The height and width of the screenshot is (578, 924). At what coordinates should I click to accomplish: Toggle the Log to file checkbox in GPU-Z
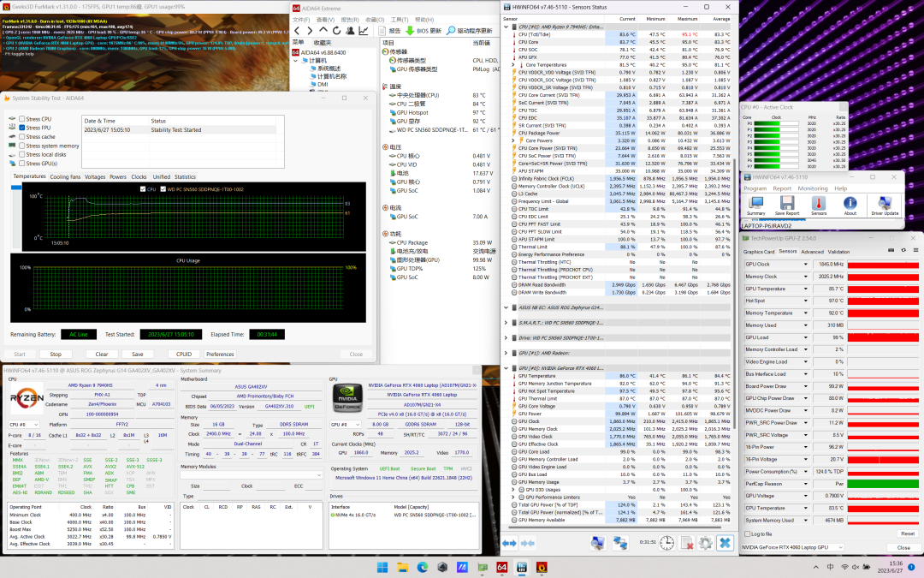pos(747,533)
